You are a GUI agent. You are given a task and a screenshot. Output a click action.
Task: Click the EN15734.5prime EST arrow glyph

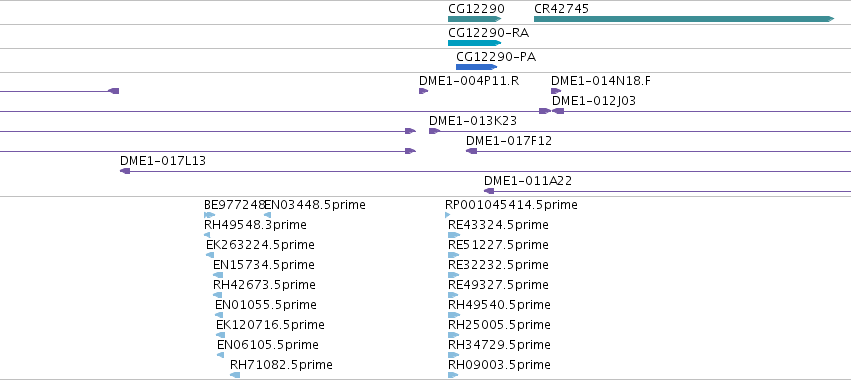pyautogui.click(x=218, y=275)
